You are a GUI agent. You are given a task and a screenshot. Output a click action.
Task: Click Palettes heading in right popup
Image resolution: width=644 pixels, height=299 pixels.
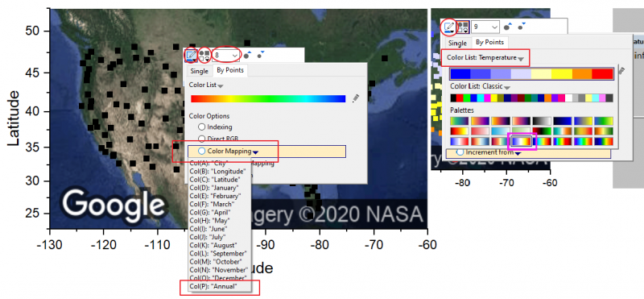point(461,110)
